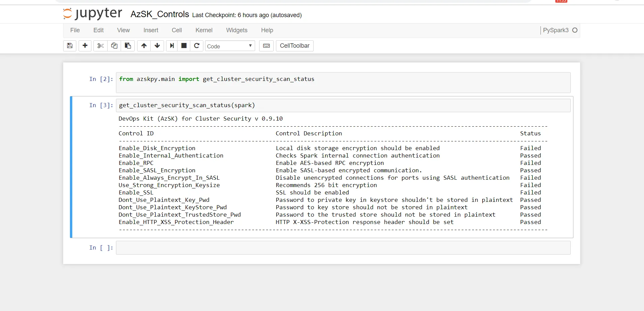Open the View menu
644x311 pixels.
point(123,30)
